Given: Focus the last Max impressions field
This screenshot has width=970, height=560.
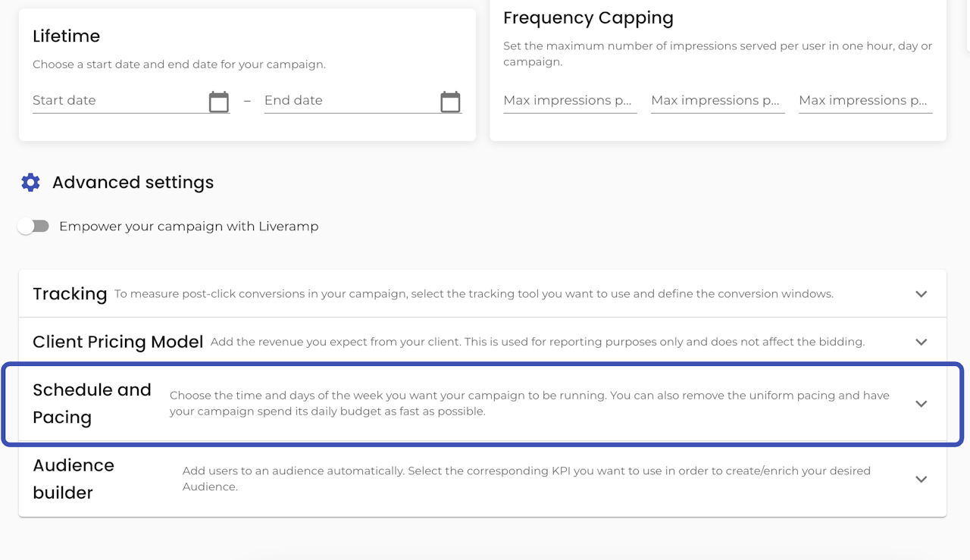Looking at the screenshot, I should [865, 101].
